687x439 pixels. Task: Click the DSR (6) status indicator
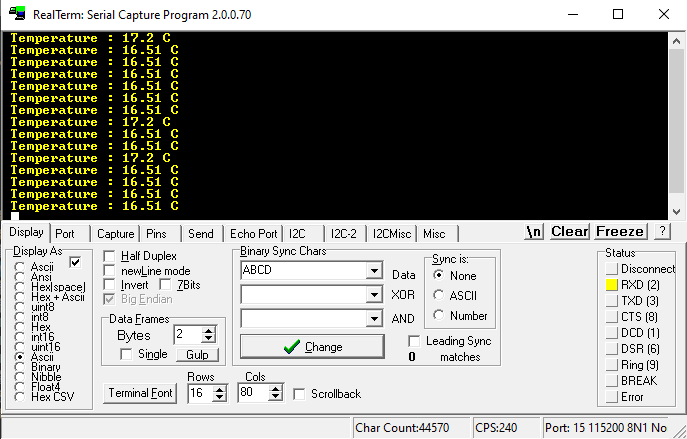(x=611, y=349)
